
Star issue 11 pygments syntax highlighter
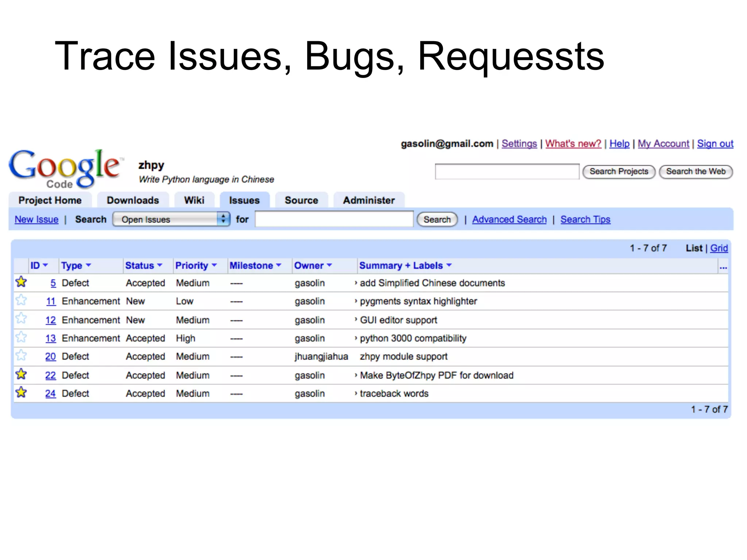click(x=21, y=300)
